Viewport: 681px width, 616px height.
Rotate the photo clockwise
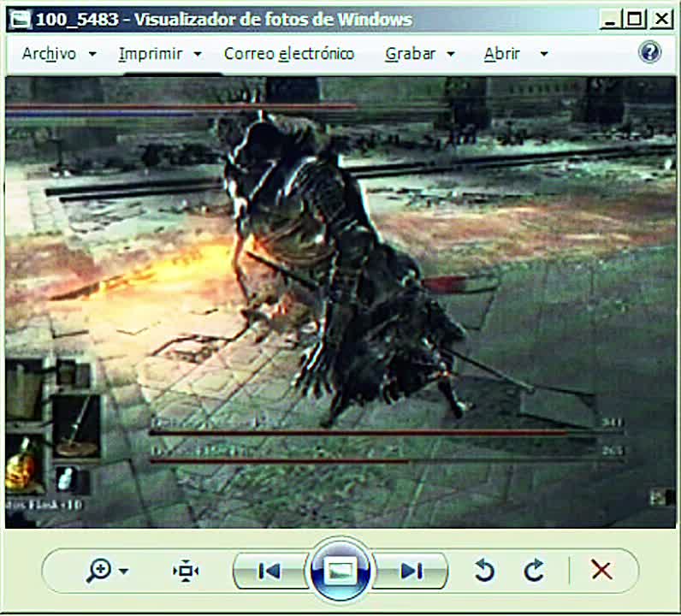click(x=534, y=571)
